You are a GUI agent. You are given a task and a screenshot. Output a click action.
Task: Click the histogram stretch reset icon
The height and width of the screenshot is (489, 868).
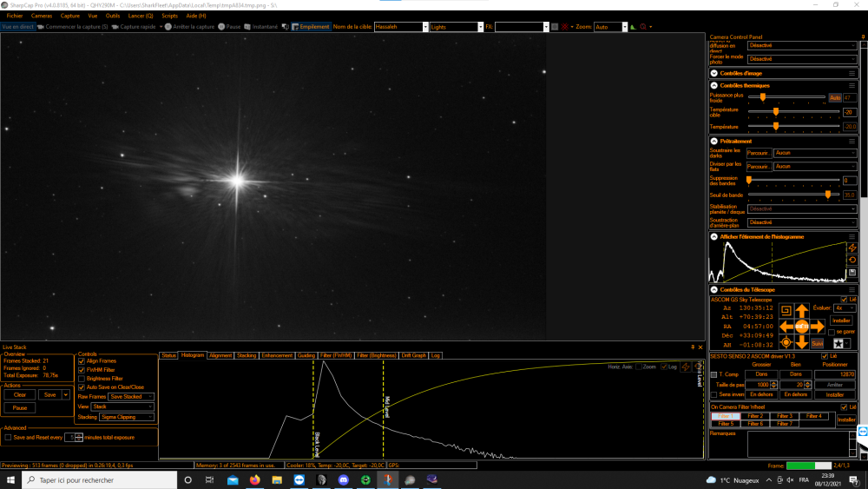[852, 260]
